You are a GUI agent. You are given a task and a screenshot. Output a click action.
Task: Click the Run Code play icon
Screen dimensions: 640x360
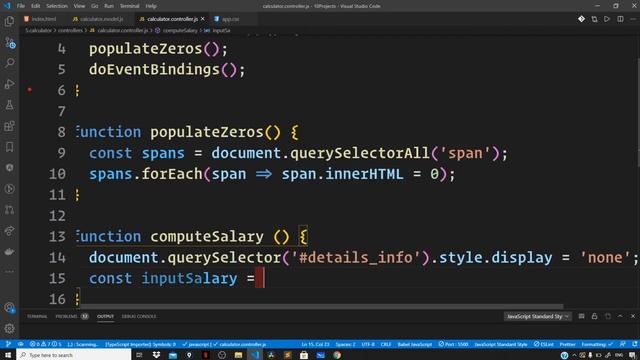point(607,19)
